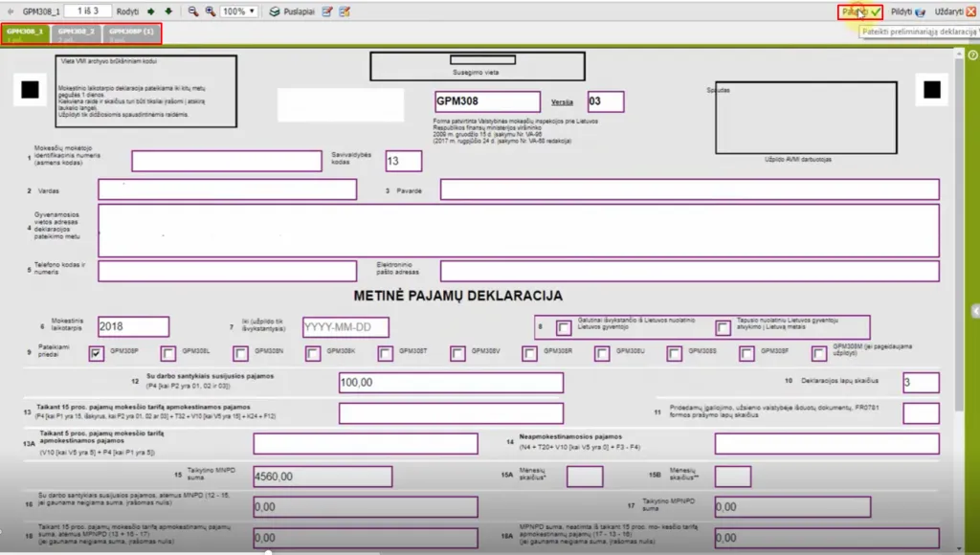Click the back arrow icon before GPM308_1

coord(11,11)
